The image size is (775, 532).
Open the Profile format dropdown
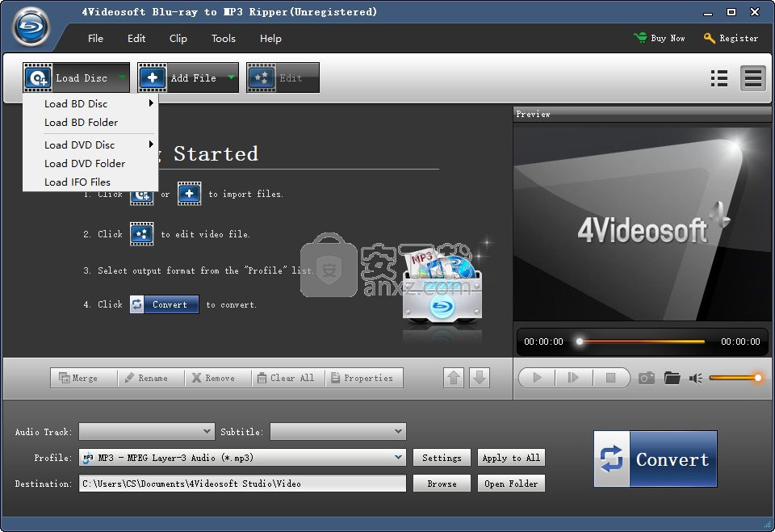(242, 458)
